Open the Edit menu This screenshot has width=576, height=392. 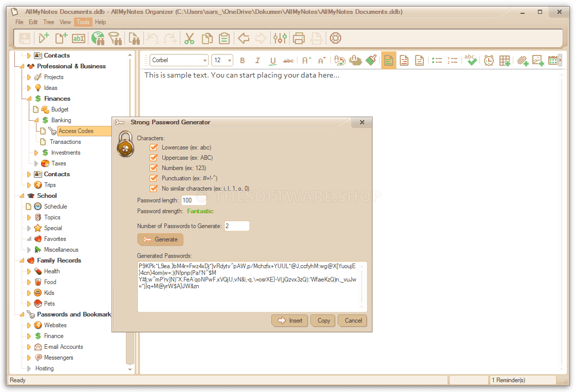click(x=33, y=22)
